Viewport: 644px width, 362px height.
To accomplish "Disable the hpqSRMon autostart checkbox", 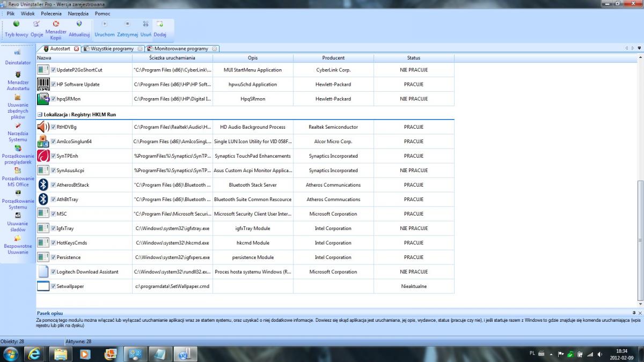I will coord(53,99).
